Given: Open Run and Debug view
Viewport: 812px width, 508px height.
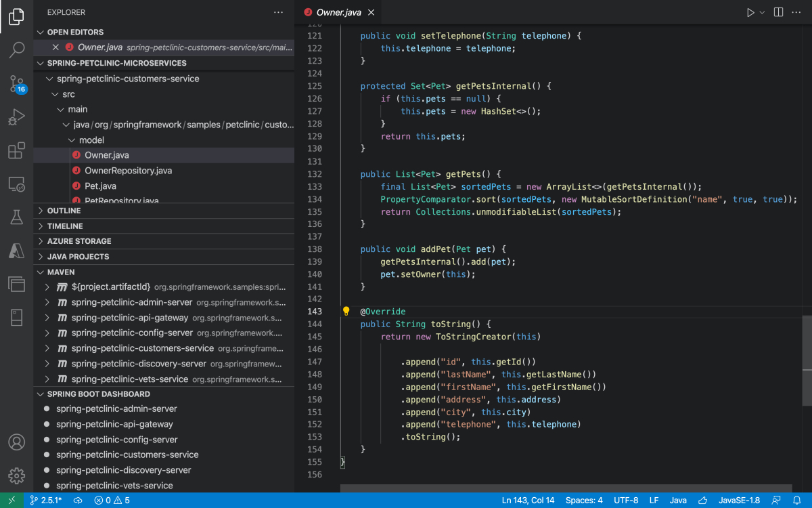Looking at the screenshot, I should 16,118.
